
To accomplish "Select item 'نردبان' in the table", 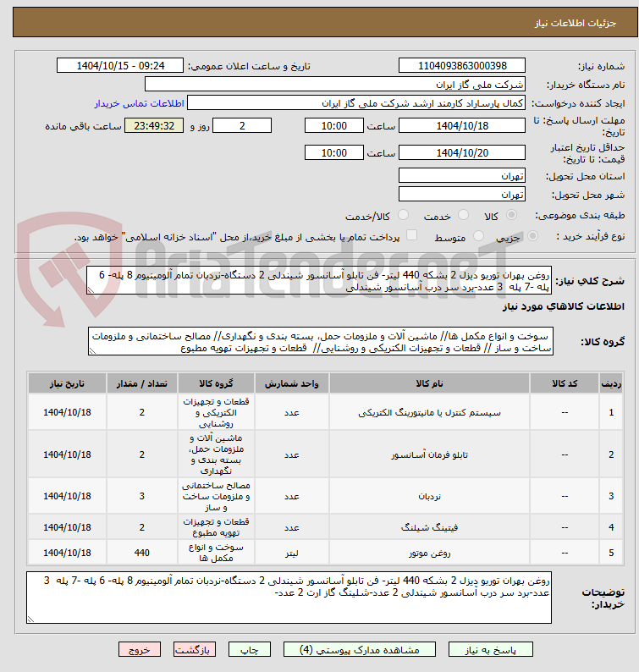I will pyautogui.click(x=429, y=496).
